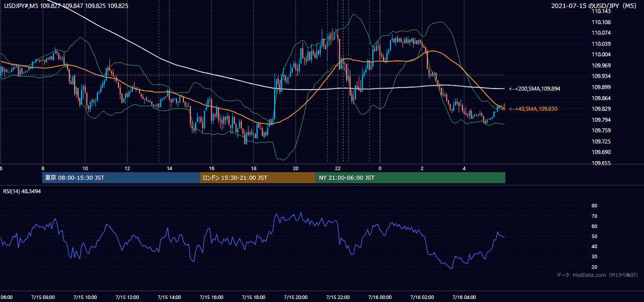Select the 200 SMA 109.894 label

535,89
